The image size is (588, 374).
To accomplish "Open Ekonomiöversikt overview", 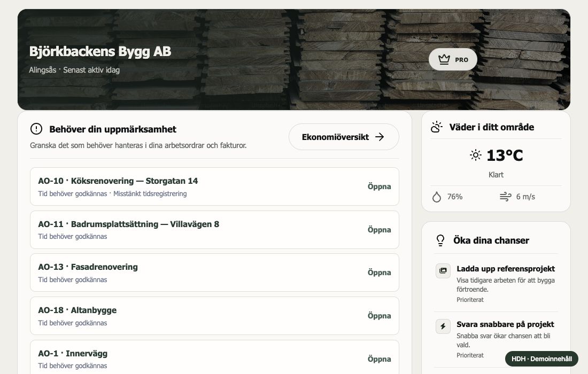I will [x=344, y=137].
